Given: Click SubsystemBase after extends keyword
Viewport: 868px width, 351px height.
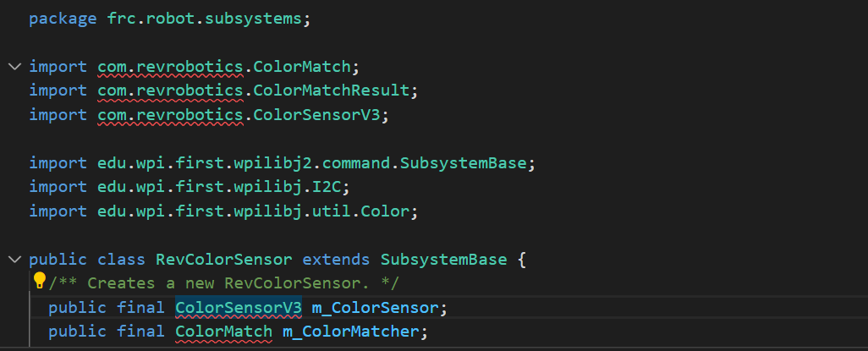Looking at the screenshot, I should click(x=444, y=259).
